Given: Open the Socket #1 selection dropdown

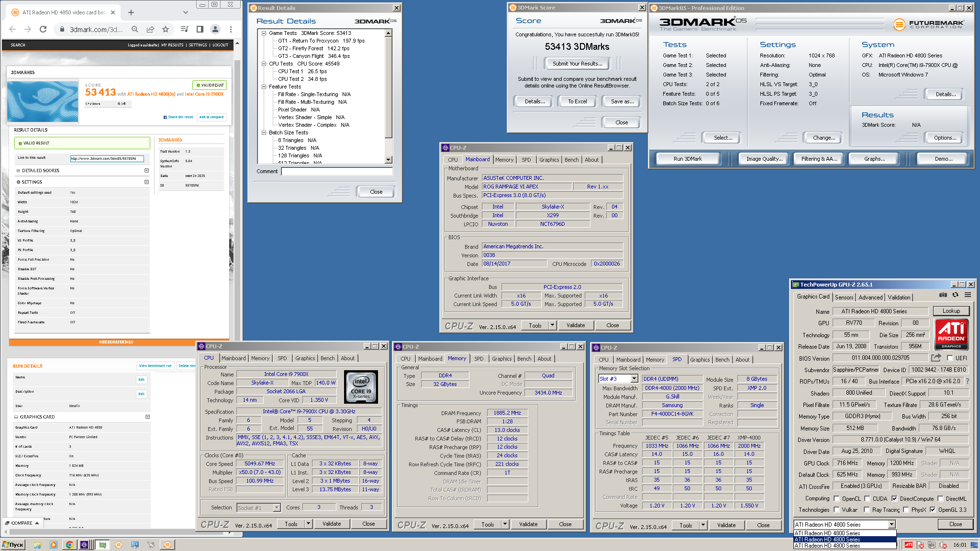Looking at the screenshot, I should point(277,507).
